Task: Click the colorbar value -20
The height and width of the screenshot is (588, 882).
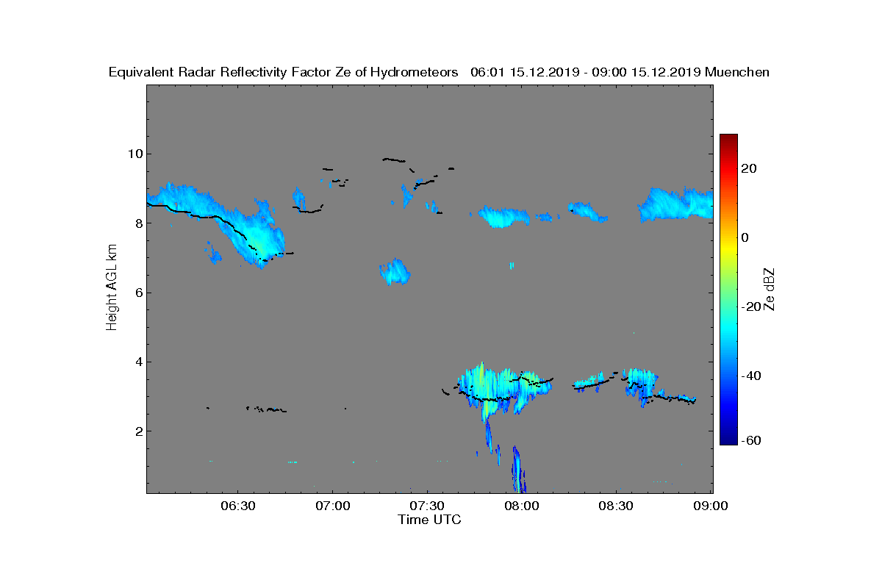Action: pyautogui.click(x=751, y=306)
